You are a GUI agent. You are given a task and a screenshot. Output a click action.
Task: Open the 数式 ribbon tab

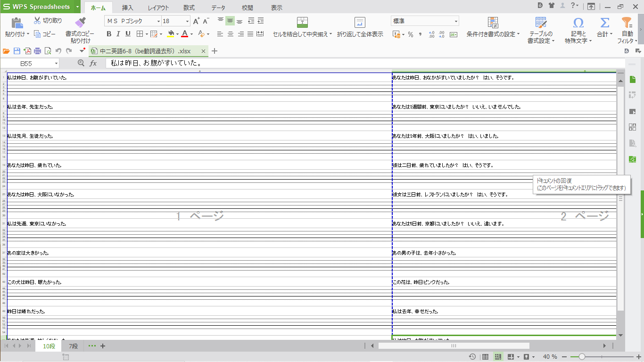(189, 8)
